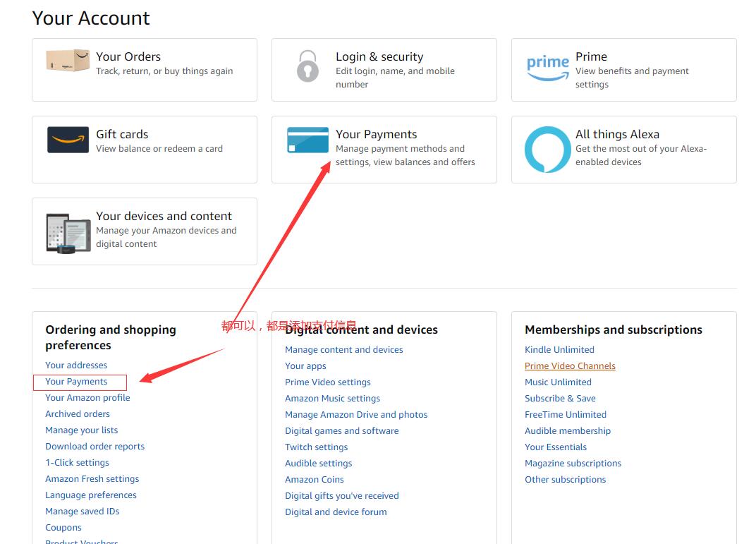Open Your Payments link in Ordering preferences
Screen dimensions: 756x544
point(76,382)
